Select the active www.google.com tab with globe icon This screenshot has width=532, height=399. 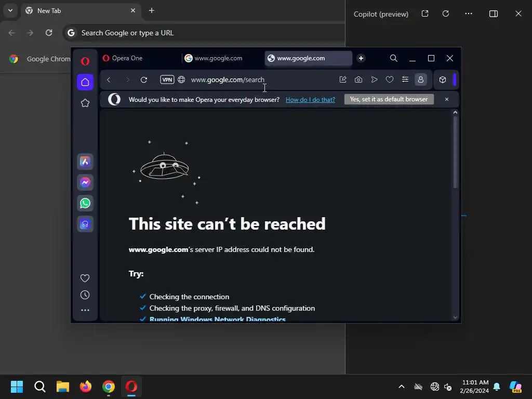pyautogui.click(x=309, y=58)
